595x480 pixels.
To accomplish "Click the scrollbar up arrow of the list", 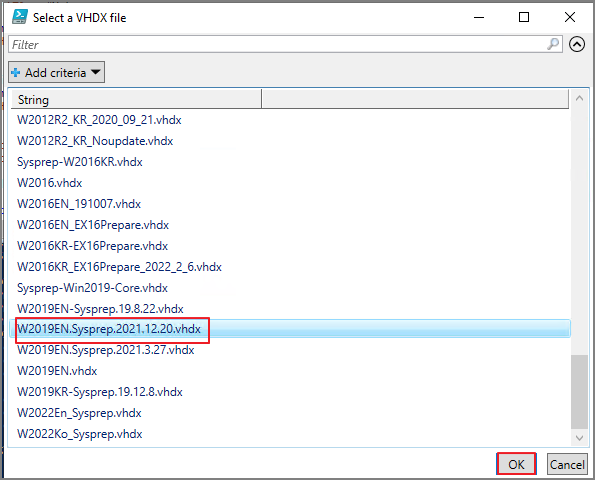I will (579, 98).
